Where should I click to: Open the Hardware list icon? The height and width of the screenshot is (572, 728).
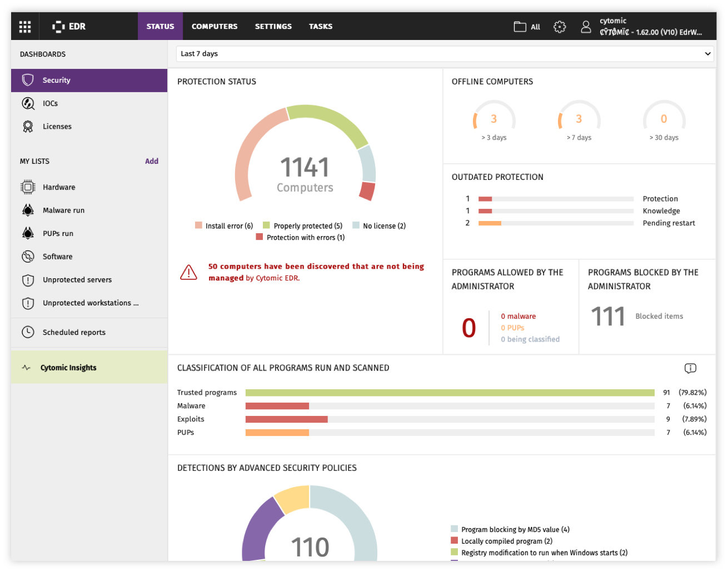point(28,187)
